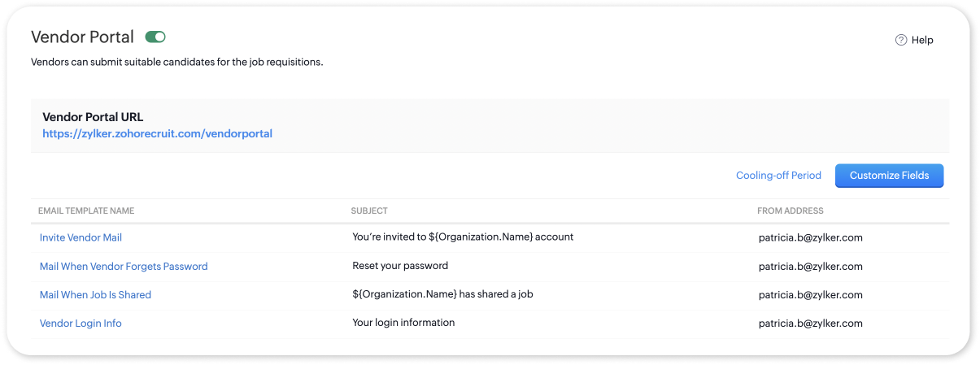
Task: Select the "Reset your password" subject cell
Action: [x=400, y=266]
